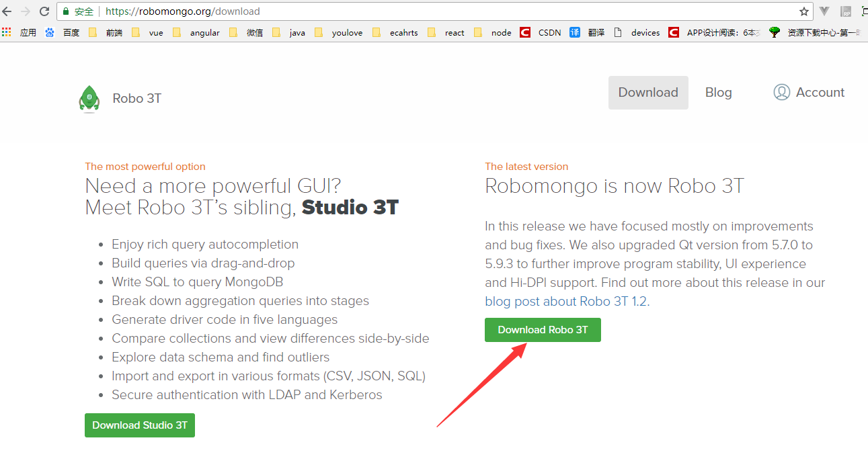Click the 'Secure authentication with LDAP and Kerberos' bullet
The width and height of the screenshot is (868, 469).
247,395
